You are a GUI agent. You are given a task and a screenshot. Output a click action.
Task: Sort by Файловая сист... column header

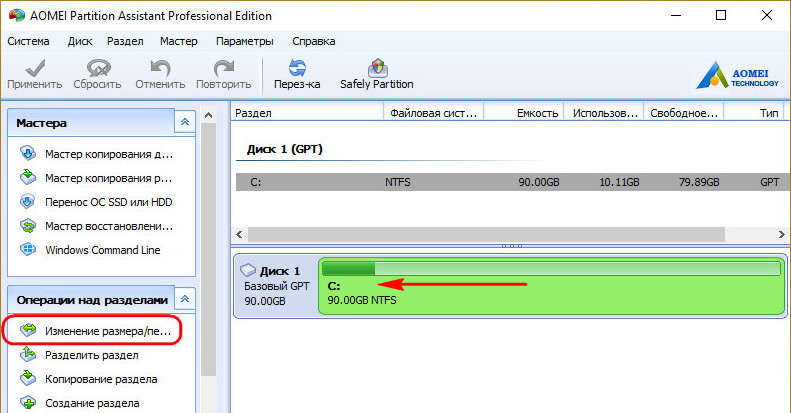(433, 113)
